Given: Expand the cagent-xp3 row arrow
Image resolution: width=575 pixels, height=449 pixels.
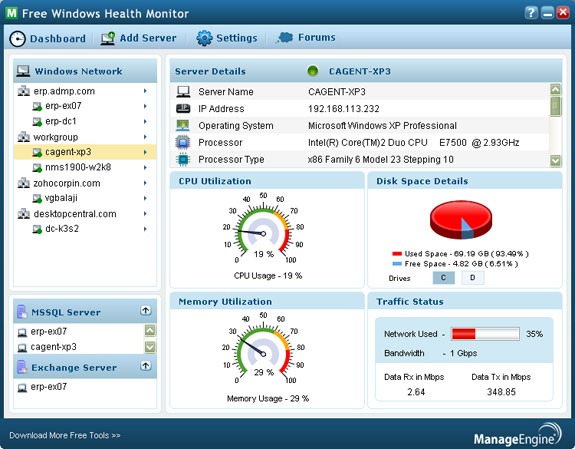Looking at the screenshot, I should 145,152.
